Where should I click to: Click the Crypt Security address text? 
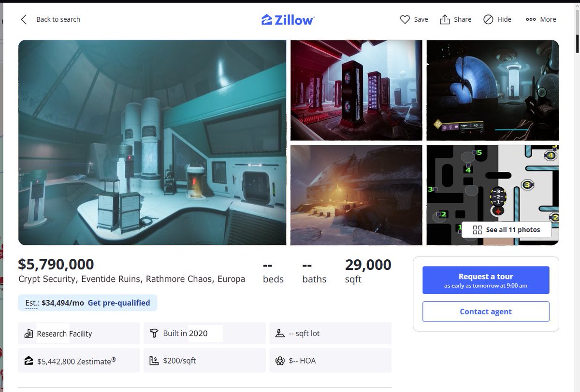pos(131,279)
